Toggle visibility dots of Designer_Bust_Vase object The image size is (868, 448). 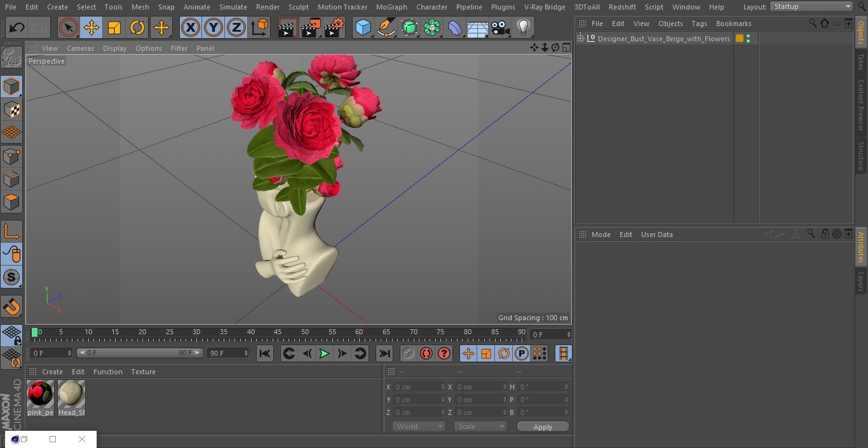(x=748, y=39)
